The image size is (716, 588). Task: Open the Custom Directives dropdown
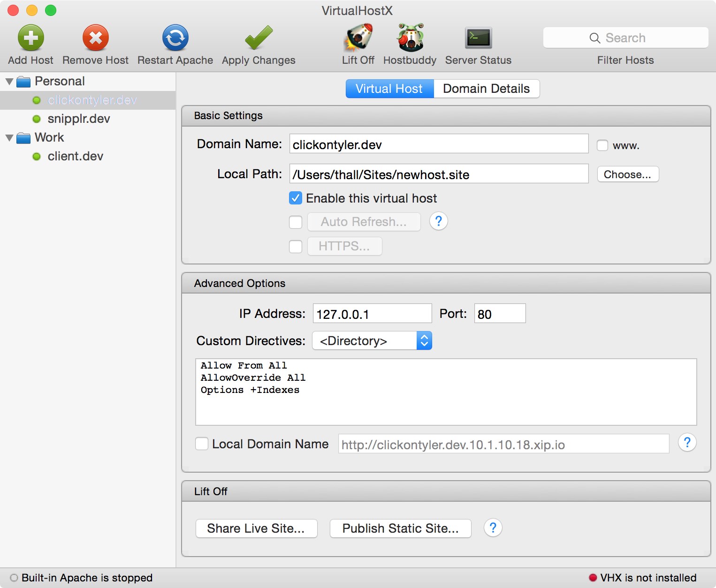click(x=372, y=341)
